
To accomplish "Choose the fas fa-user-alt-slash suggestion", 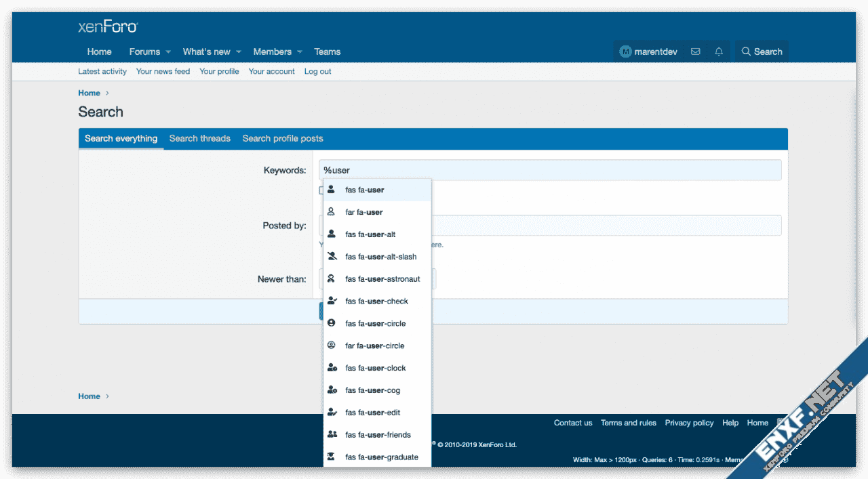I will (376, 257).
